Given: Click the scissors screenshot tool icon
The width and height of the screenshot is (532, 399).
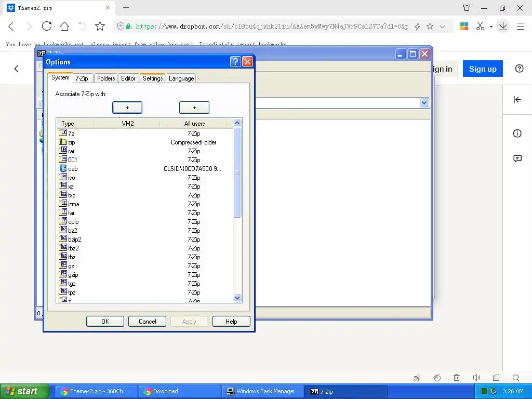Looking at the screenshot, I should (x=480, y=26).
